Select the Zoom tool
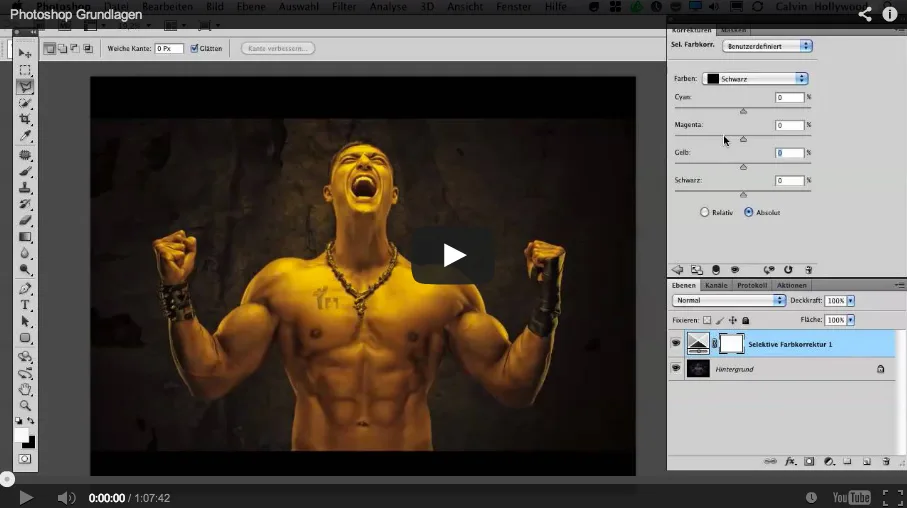The image size is (907, 508). click(x=25, y=406)
